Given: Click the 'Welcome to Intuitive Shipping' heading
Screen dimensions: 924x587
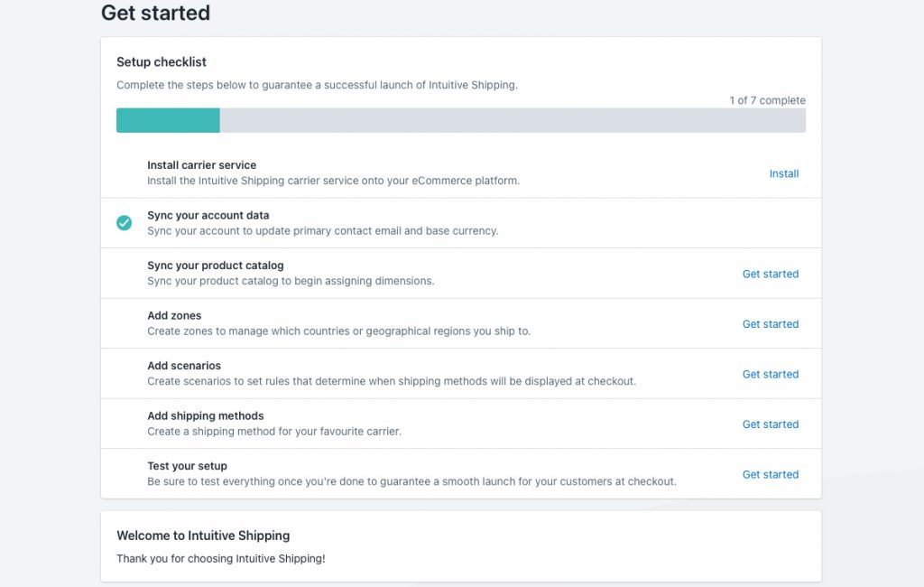Looking at the screenshot, I should click(x=203, y=536).
